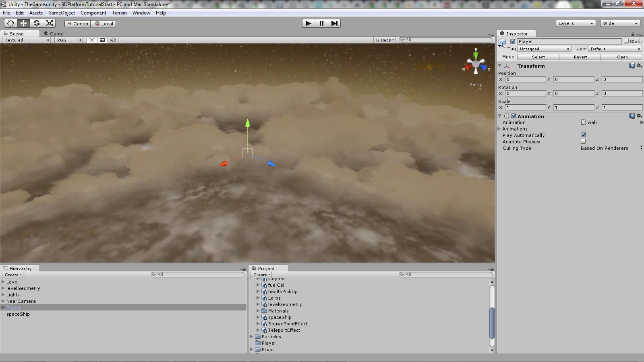Click the model Revert button
Screen dimensions: 644x362
[x=580, y=57]
